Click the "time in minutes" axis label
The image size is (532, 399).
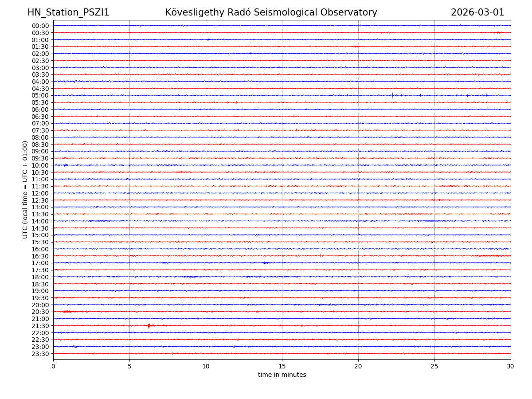pos(282,375)
